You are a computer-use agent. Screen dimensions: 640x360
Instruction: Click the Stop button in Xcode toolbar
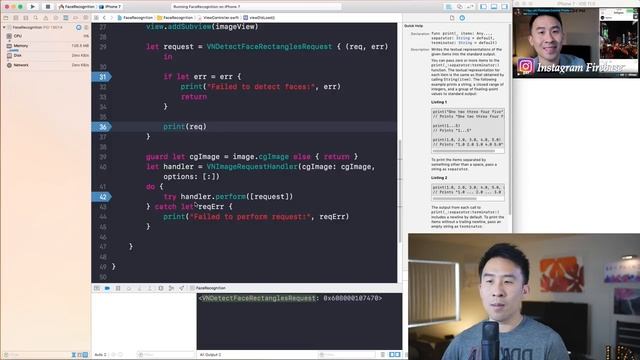(x=47, y=7)
